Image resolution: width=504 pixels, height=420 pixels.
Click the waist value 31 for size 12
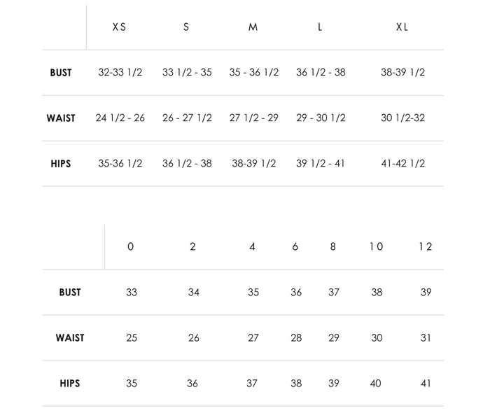pos(426,338)
